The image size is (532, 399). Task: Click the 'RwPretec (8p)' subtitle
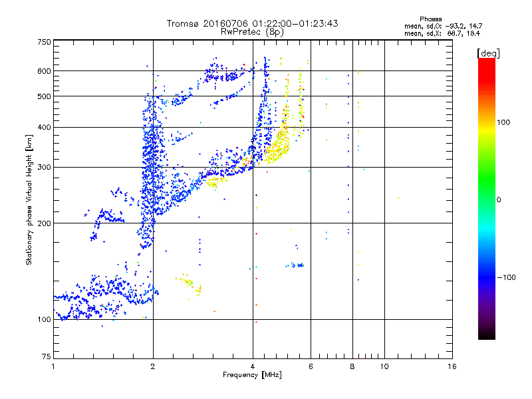[x=252, y=32]
